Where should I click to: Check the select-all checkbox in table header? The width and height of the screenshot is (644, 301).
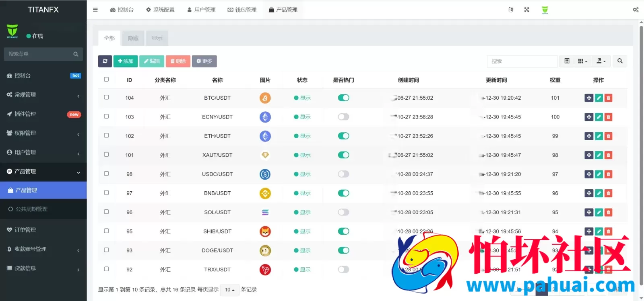coord(106,79)
